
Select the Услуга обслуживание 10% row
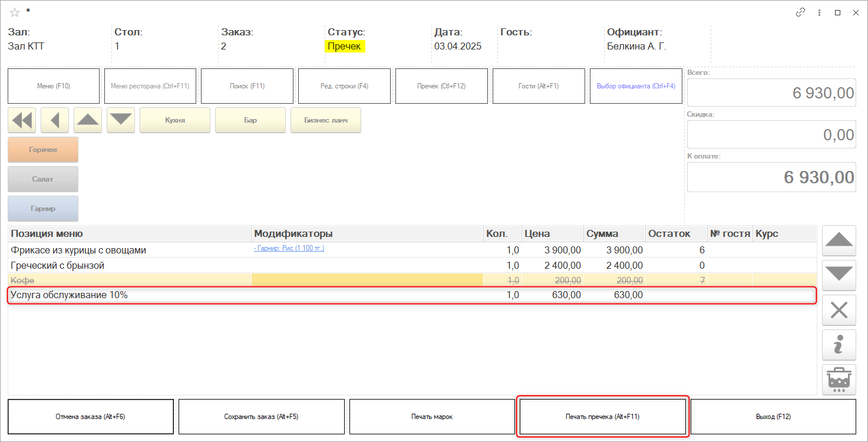[x=236, y=295]
